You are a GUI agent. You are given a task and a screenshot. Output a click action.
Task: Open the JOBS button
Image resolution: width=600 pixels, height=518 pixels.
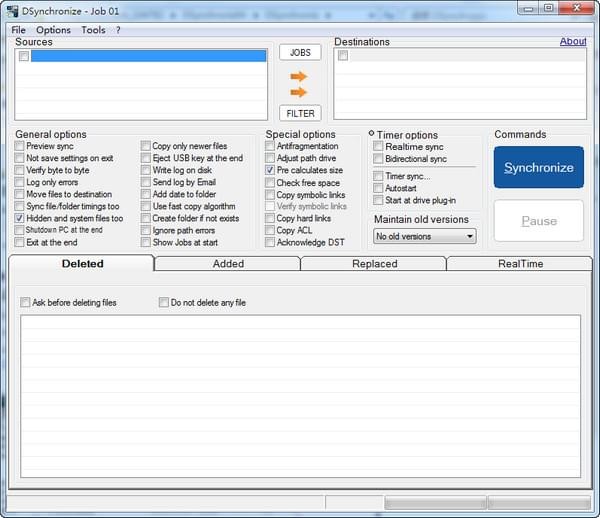coord(300,52)
